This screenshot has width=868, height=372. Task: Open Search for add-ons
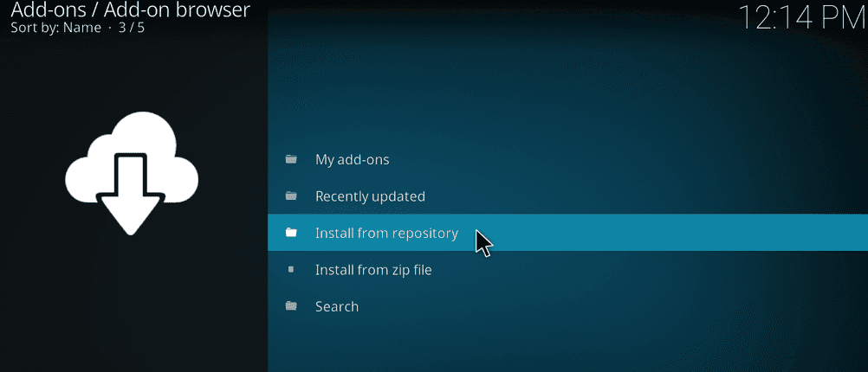(x=337, y=306)
